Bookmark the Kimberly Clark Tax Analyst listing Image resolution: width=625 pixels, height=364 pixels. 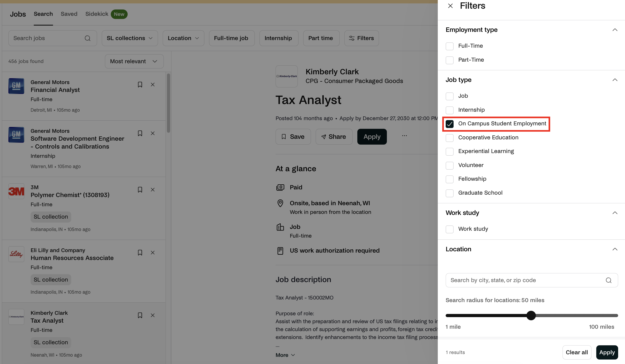point(140,315)
